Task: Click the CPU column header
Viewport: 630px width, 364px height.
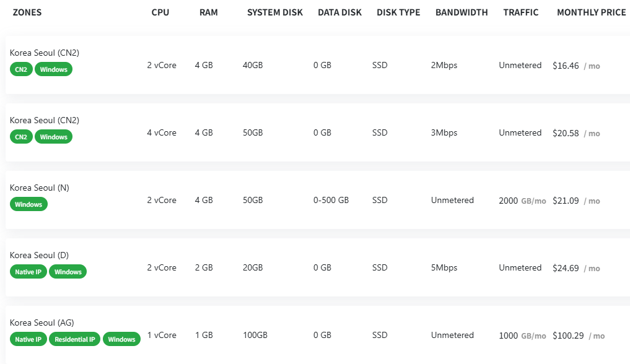Action: [x=160, y=12]
